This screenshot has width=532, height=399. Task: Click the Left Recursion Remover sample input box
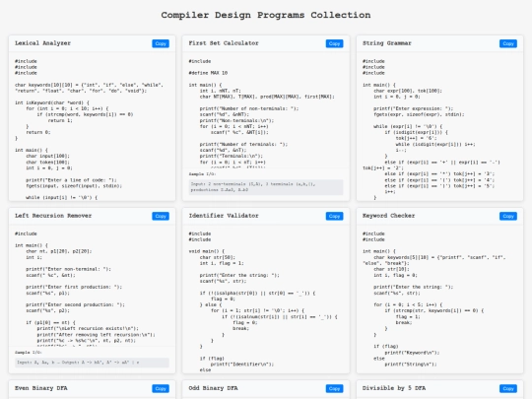[x=92, y=363]
